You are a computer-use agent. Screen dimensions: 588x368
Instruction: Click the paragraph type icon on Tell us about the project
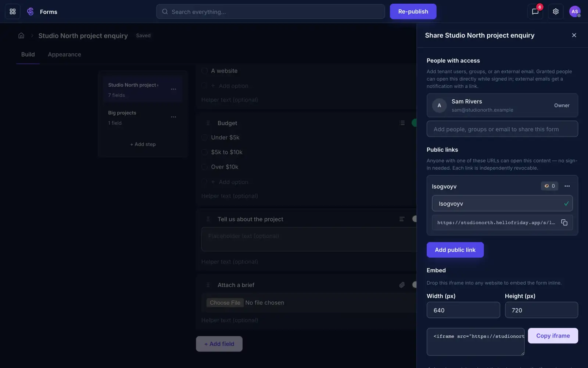coord(402,219)
